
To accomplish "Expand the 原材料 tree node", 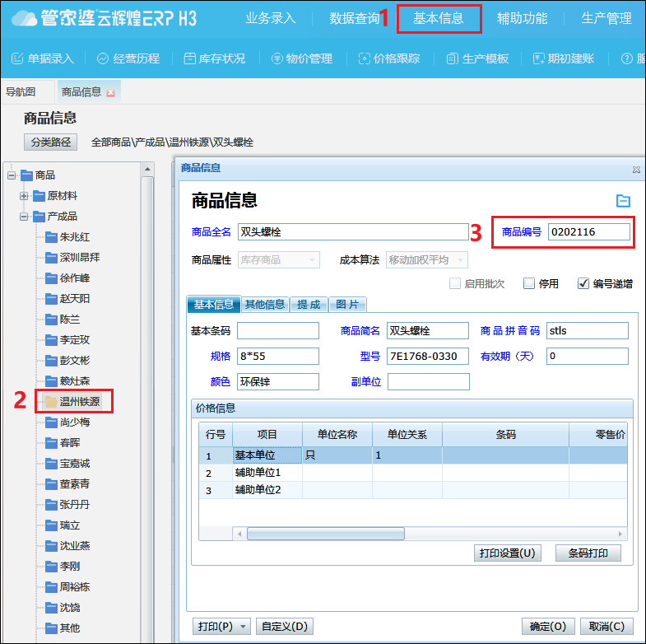I will click(24, 196).
